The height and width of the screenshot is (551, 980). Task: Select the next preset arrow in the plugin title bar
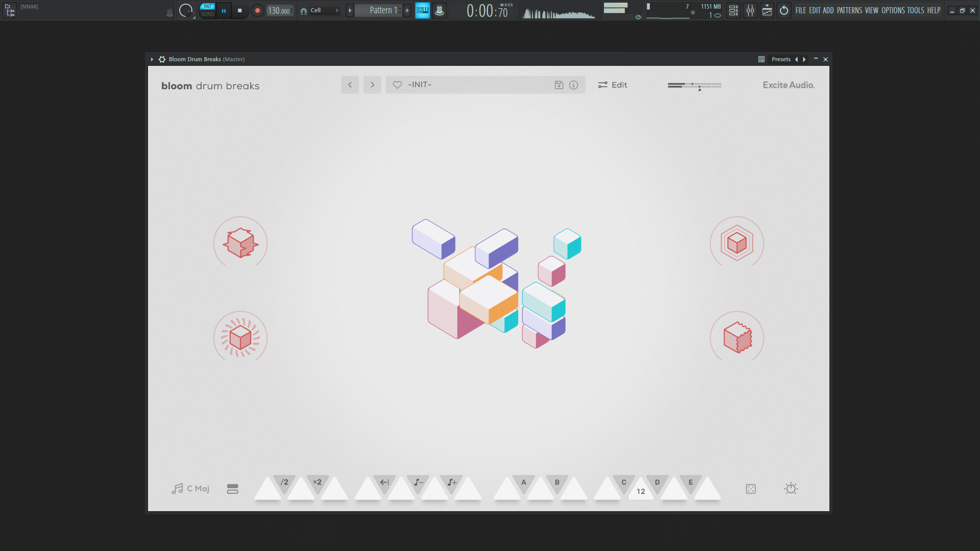point(804,59)
